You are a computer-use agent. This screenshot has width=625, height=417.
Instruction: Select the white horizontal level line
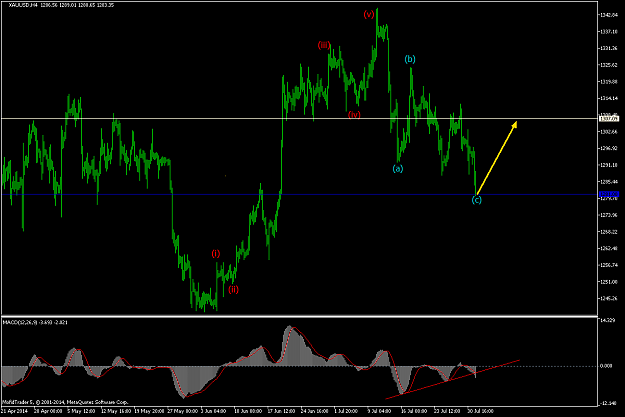click(299, 118)
